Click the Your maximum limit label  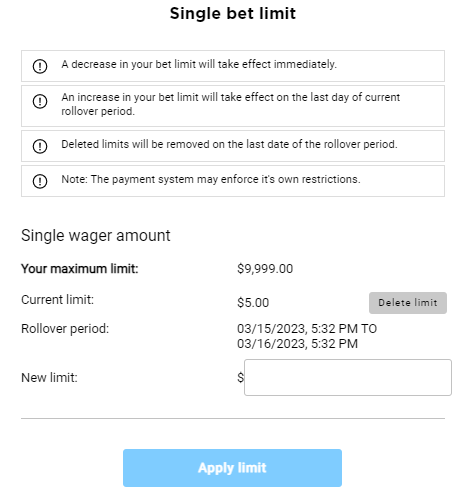click(79, 269)
